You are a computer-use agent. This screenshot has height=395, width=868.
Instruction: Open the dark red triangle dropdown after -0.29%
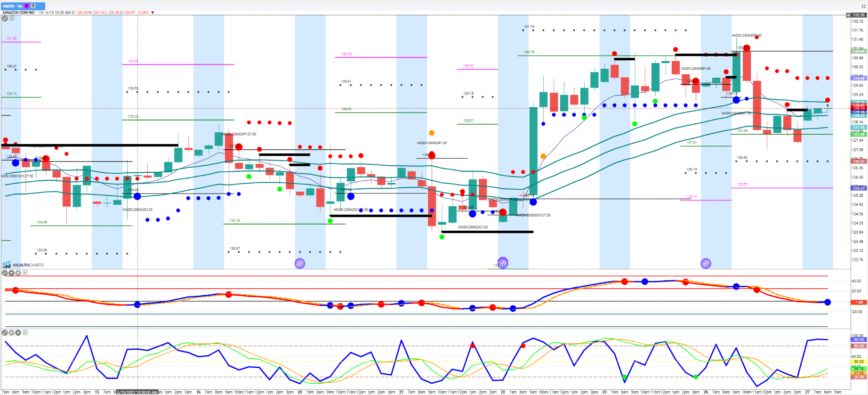(153, 13)
